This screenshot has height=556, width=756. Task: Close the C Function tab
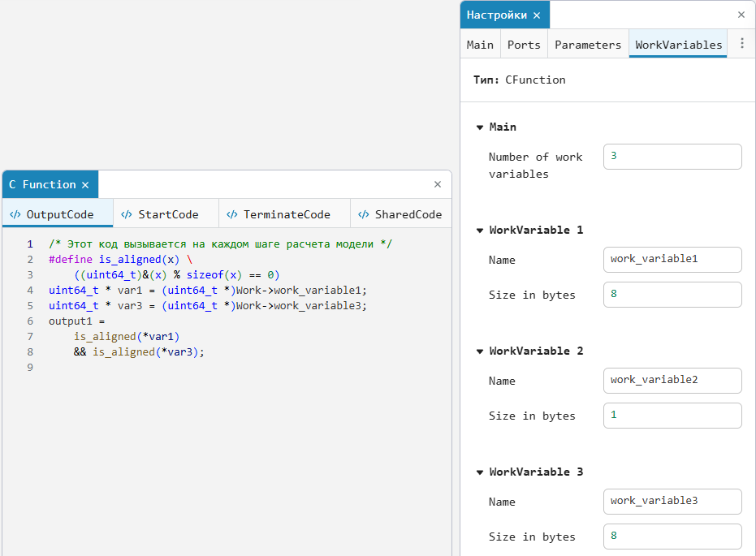pos(85,185)
